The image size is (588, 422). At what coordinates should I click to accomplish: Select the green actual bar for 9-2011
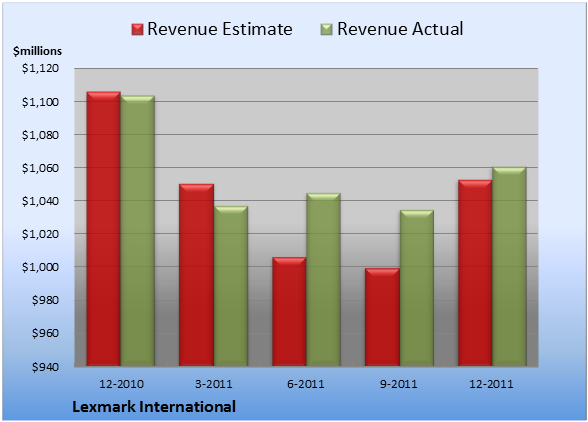pyautogui.click(x=416, y=288)
